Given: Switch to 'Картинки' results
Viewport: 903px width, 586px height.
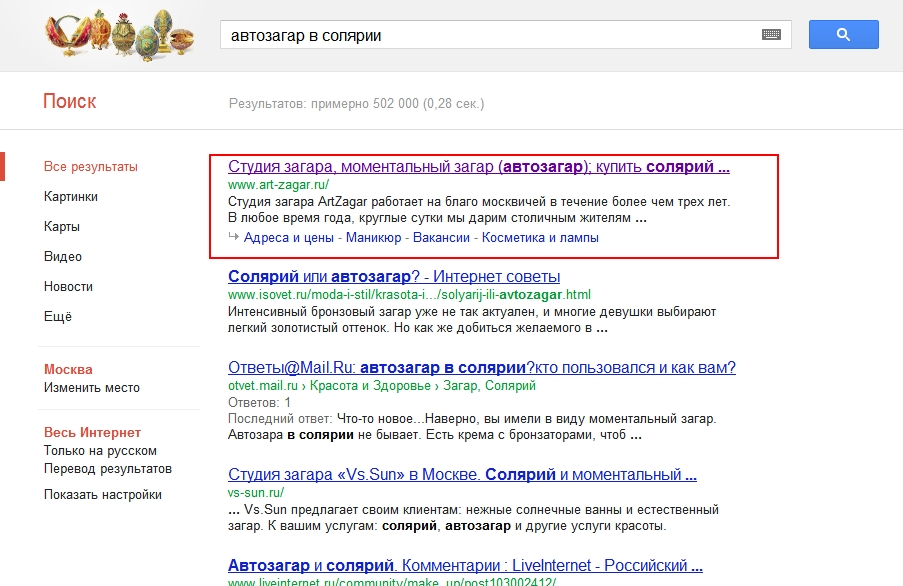Looking at the screenshot, I should click(71, 197).
